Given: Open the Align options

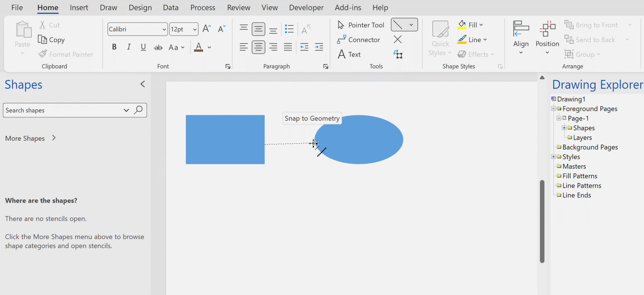Looking at the screenshot, I should coord(521,38).
